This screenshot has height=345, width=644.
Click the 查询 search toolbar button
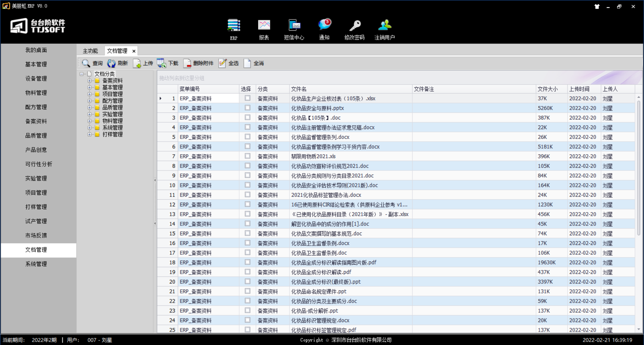pos(93,63)
